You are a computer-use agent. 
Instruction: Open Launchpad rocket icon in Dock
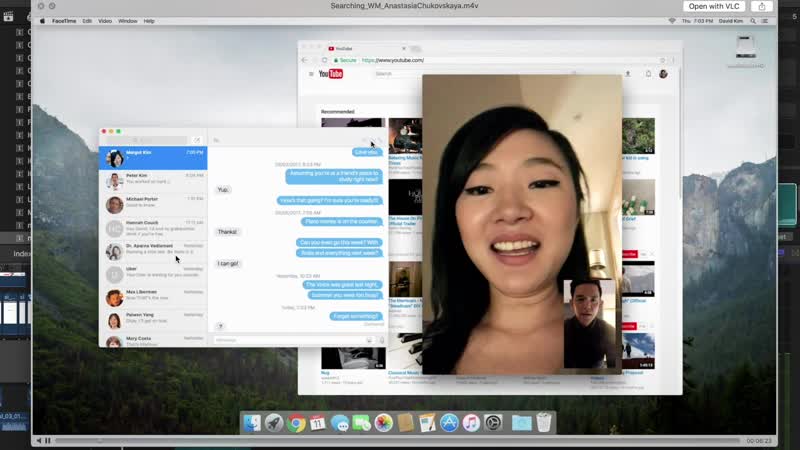pos(274,423)
